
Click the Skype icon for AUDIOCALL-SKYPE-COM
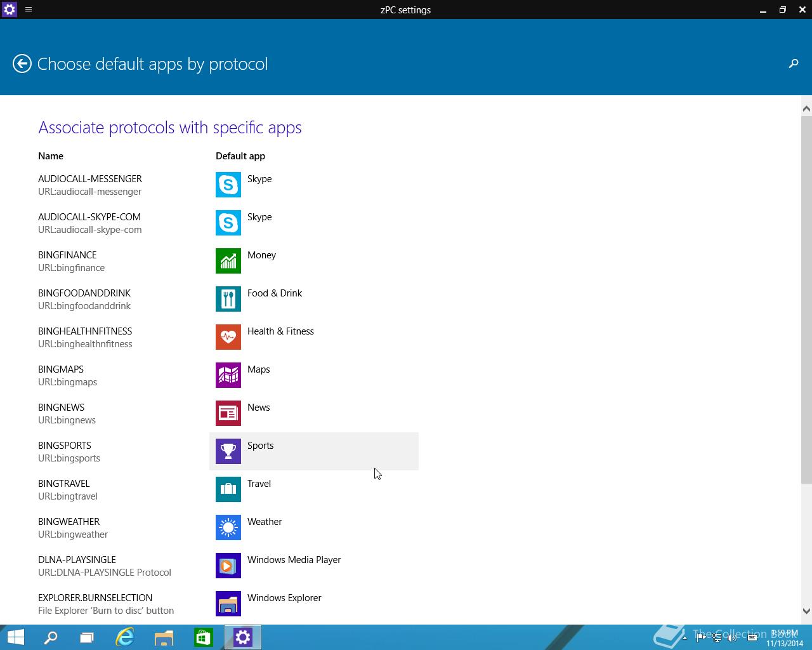(x=228, y=223)
